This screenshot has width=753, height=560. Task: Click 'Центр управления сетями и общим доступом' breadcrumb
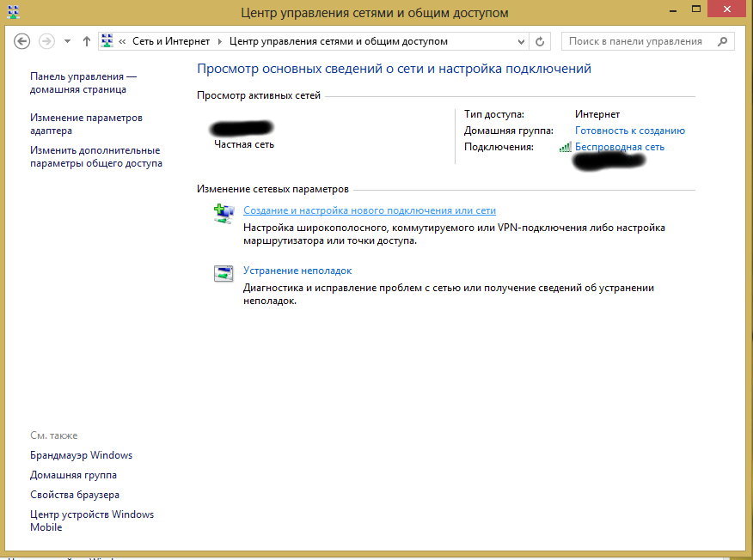[338, 41]
